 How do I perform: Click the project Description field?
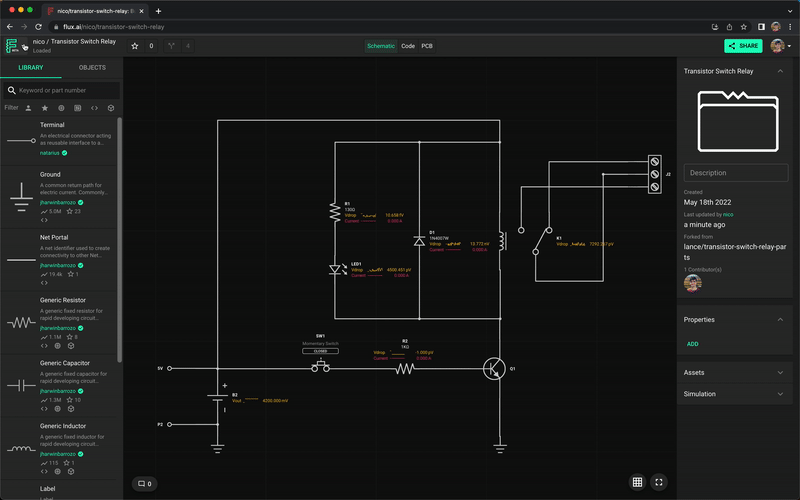click(736, 173)
